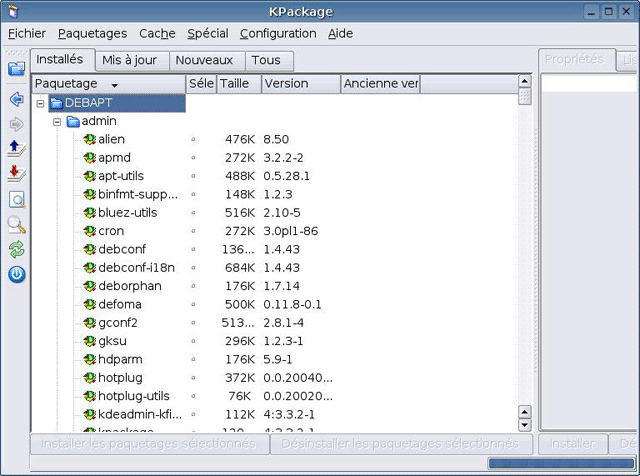Click the admin folder icon
The width and height of the screenshot is (640, 476).
(73, 121)
